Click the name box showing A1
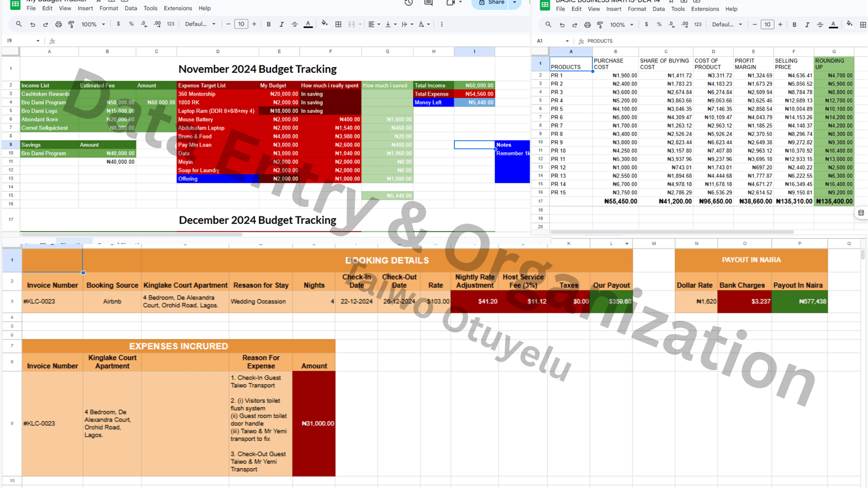Image resolution: width=868 pixels, height=488 pixels. (x=550, y=41)
